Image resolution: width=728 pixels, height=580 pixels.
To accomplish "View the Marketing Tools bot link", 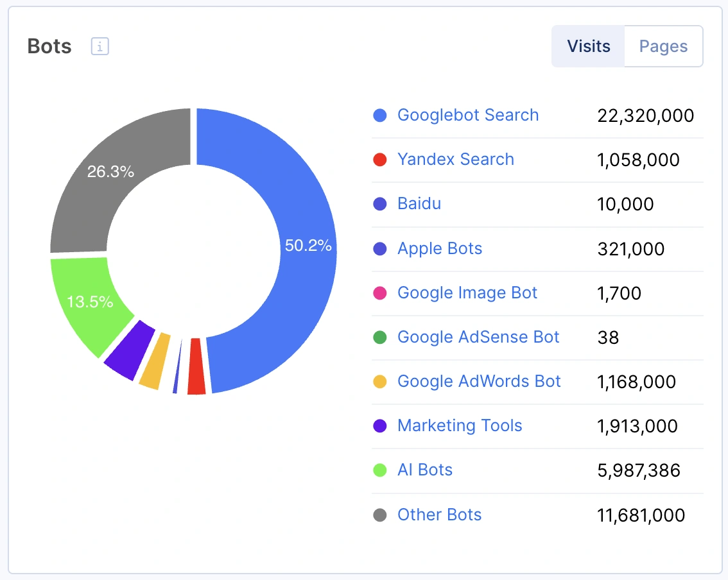I will click(459, 426).
